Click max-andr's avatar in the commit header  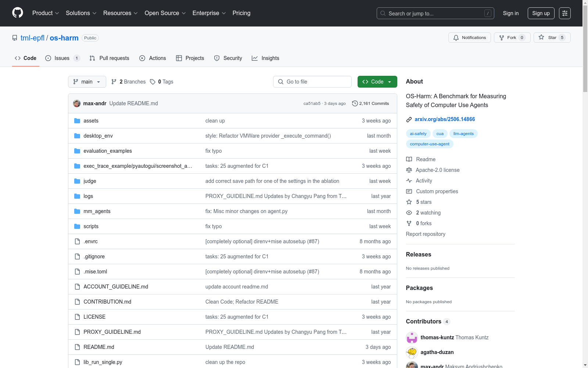(x=77, y=103)
